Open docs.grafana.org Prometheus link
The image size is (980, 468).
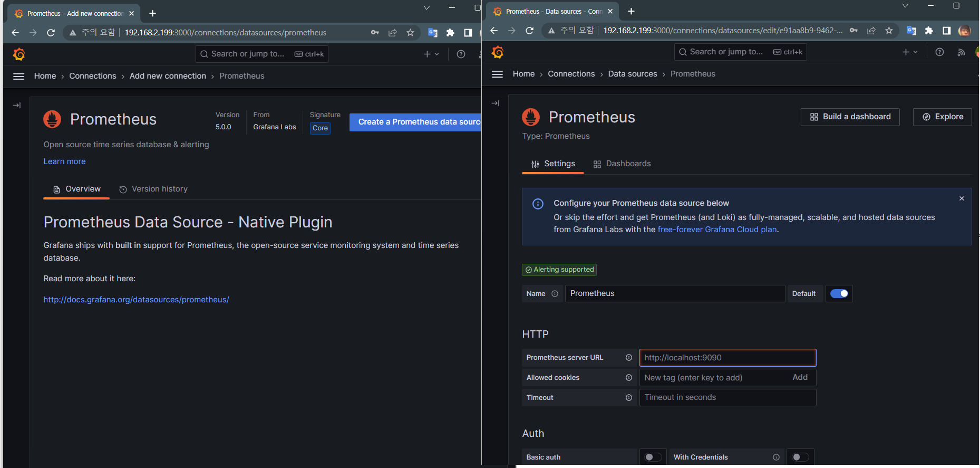pos(136,300)
